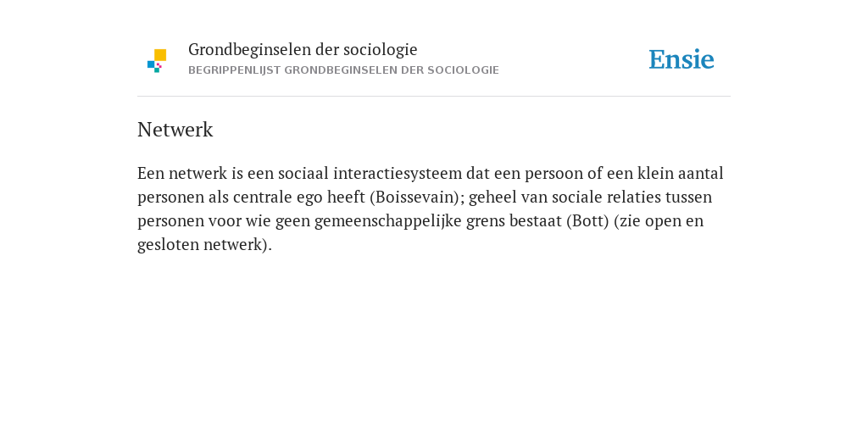
Task: Click the word 'gemeenschappelijke' in the text
Action: point(388,221)
